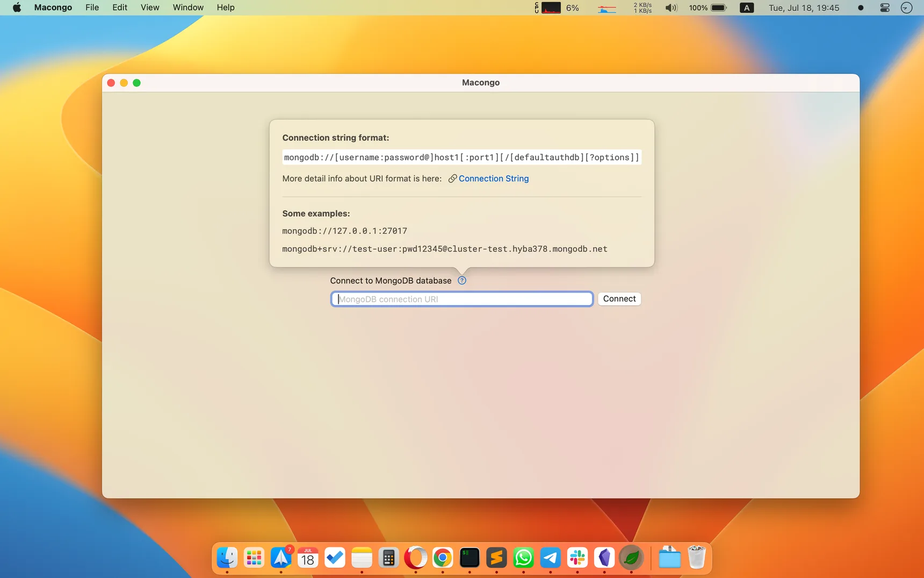Open Notes from the Dock

coord(362,558)
